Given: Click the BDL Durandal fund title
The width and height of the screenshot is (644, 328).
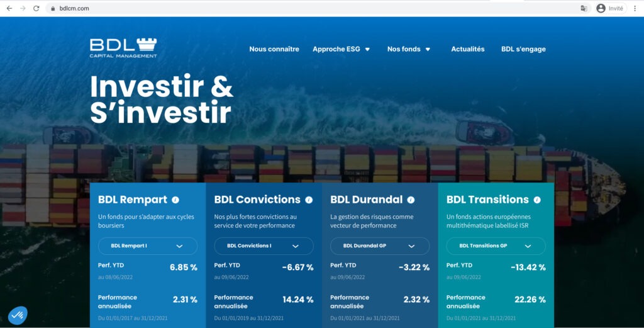Looking at the screenshot, I should click(x=367, y=200).
